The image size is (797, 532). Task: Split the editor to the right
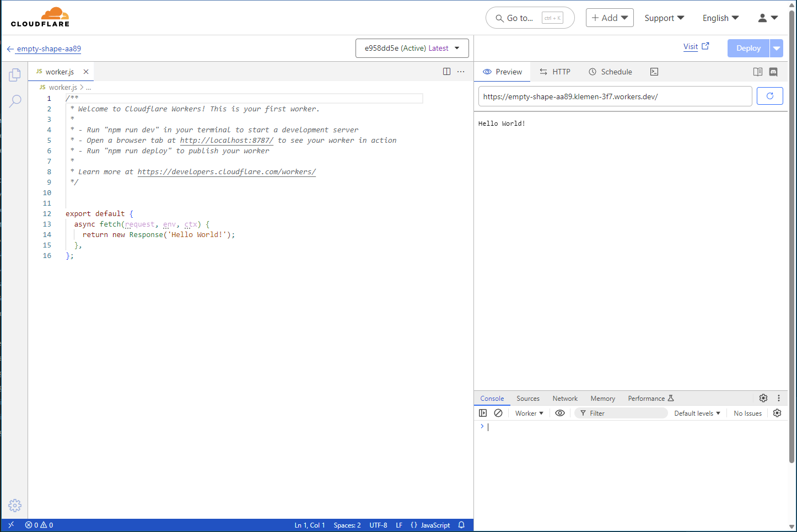tap(446, 72)
